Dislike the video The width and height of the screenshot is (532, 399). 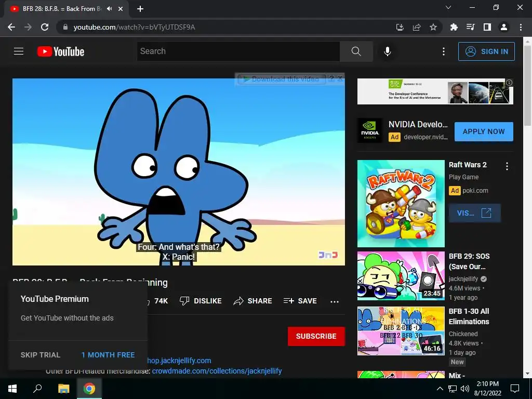(201, 301)
